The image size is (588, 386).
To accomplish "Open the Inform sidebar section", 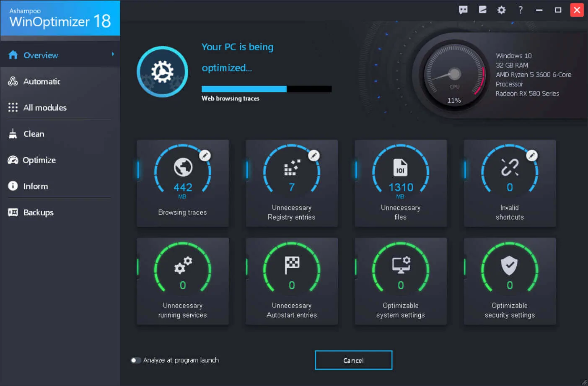I will 60,186.
